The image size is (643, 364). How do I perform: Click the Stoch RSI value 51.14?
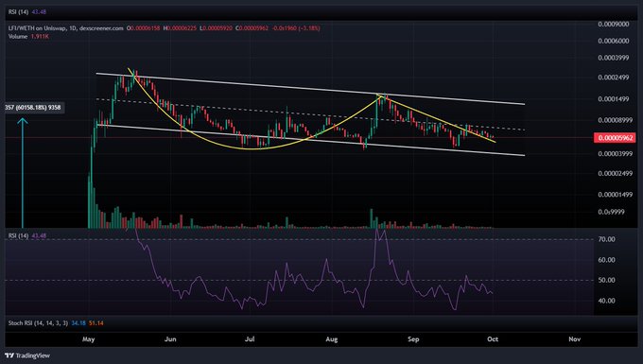pos(96,323)
